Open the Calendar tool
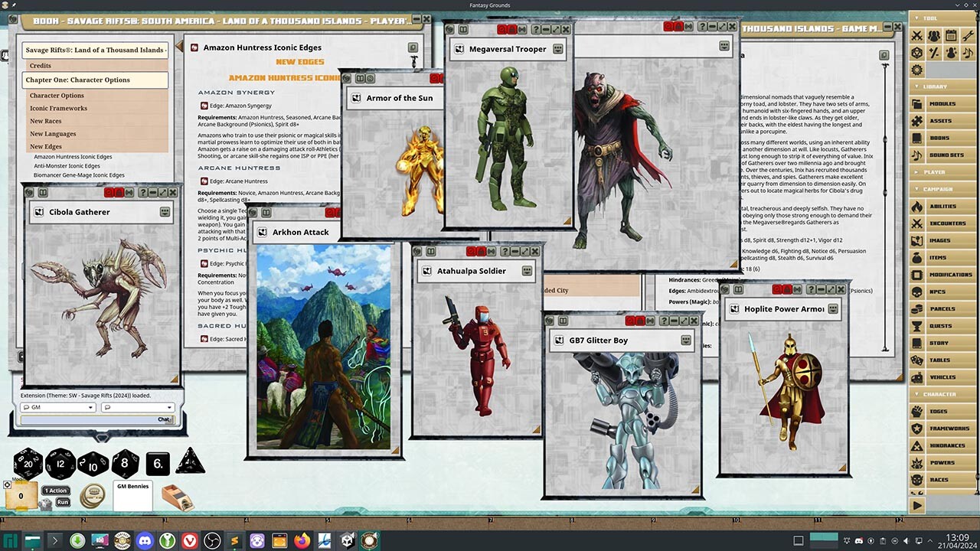980x551 pixels. click(951, 35)
